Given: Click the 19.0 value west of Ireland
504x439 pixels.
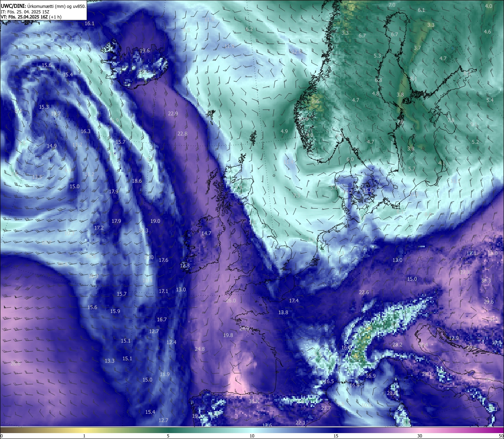Looking at the screenshot, I should click(x=156, y=221).
